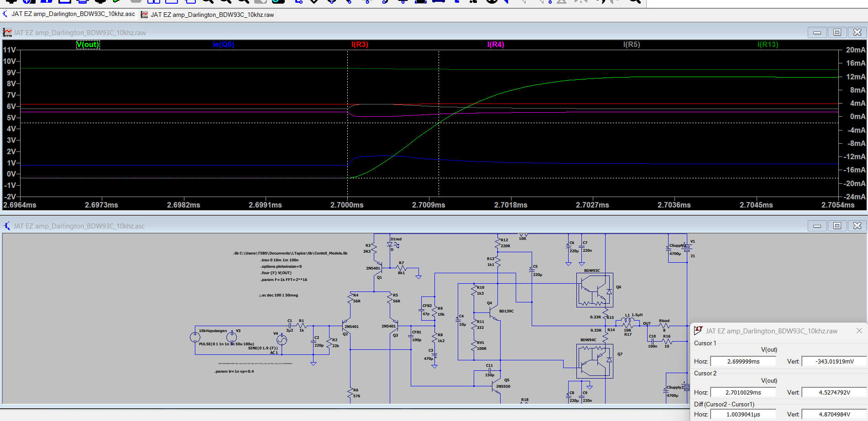Viewport: 868px width, 421px height.
Task: Select the ;.ac dec 100 1 50meg comment
Action: pyautogui.click(x=278, y=295)
